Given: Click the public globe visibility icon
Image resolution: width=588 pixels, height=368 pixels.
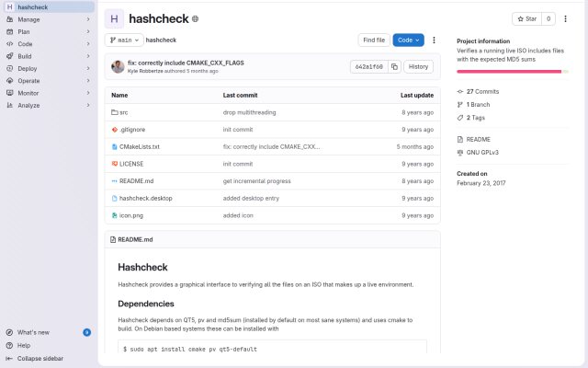Looking at the screenshot, I should [195, 18].
